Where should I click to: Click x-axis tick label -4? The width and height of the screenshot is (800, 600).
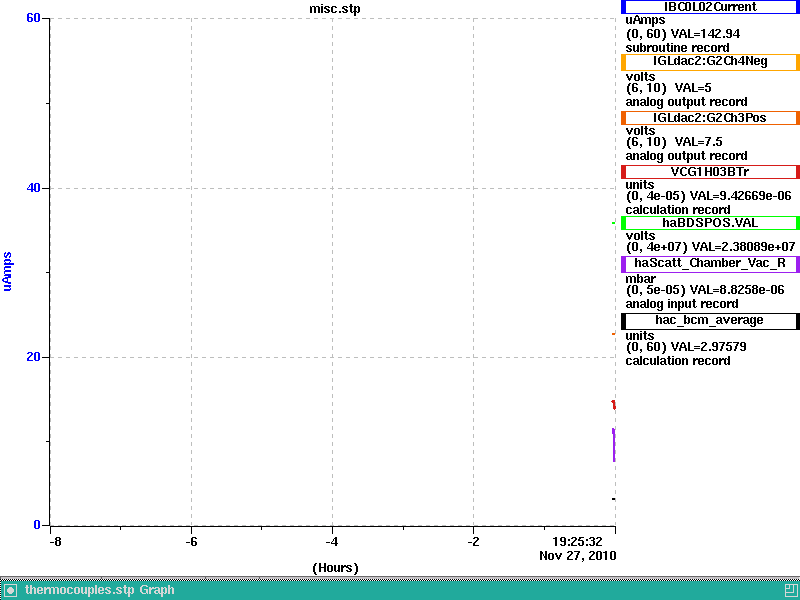tap(332, 541)
